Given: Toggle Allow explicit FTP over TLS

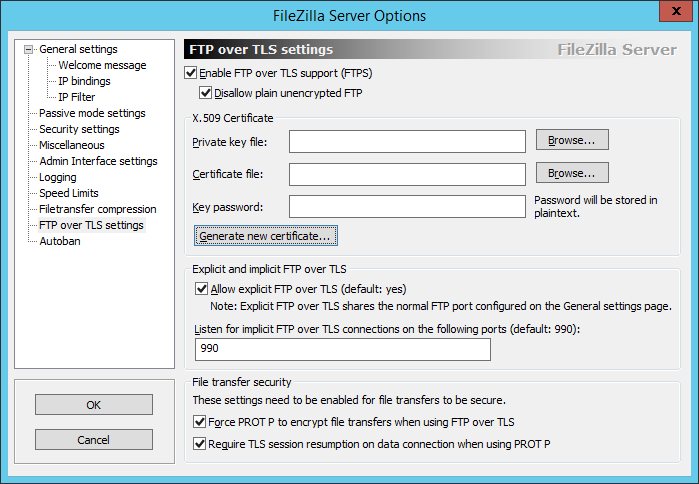Looking at the screenshot, I should coord(202,289).
